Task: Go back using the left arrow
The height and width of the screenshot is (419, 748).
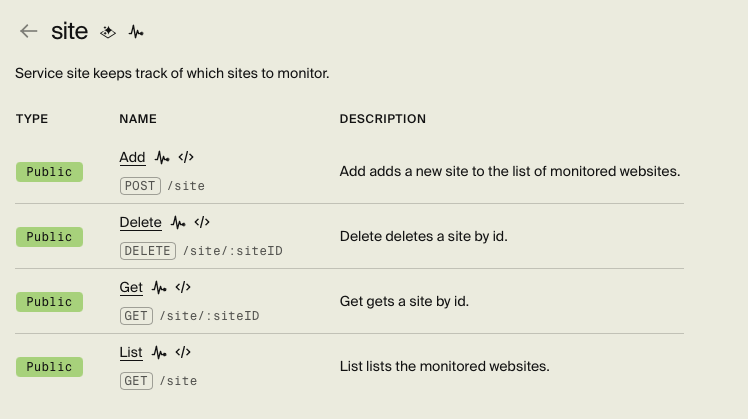Action: 29,32
